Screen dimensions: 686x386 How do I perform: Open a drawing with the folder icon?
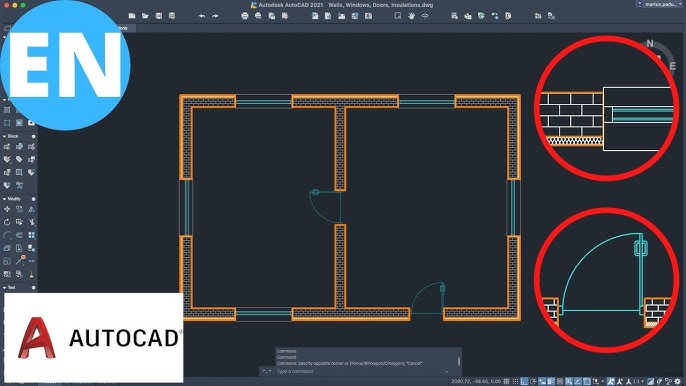(x=145, y=16)
